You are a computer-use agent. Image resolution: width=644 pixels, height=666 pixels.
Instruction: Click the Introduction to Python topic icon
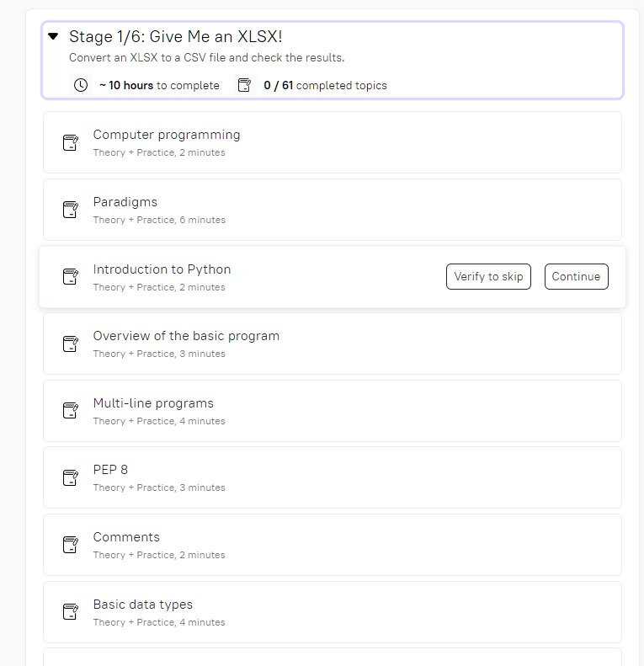point(71,277)
